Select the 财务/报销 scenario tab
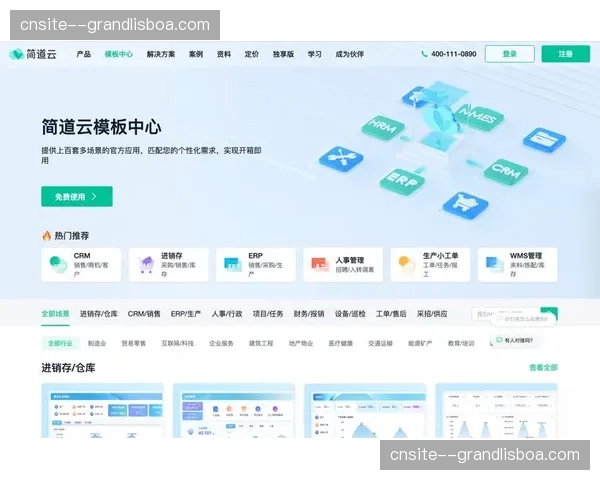The height and width of the screenshot is (480, 600). (x=309, y=313)
